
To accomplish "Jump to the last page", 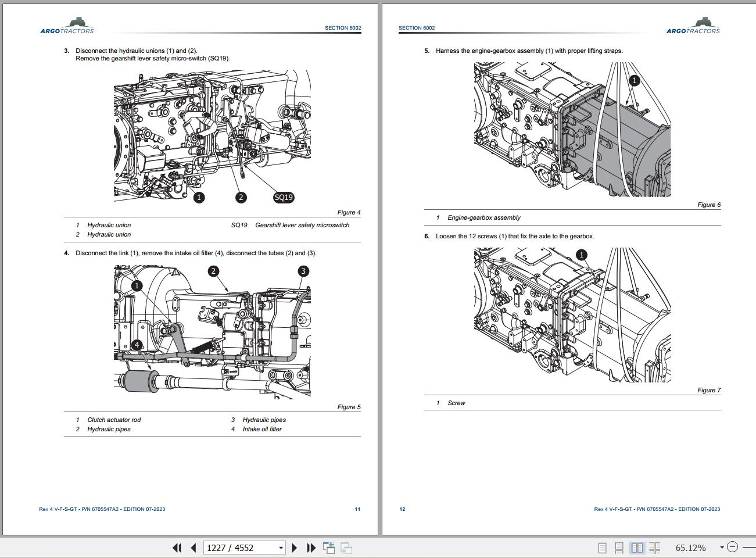I will pos(311,548).
